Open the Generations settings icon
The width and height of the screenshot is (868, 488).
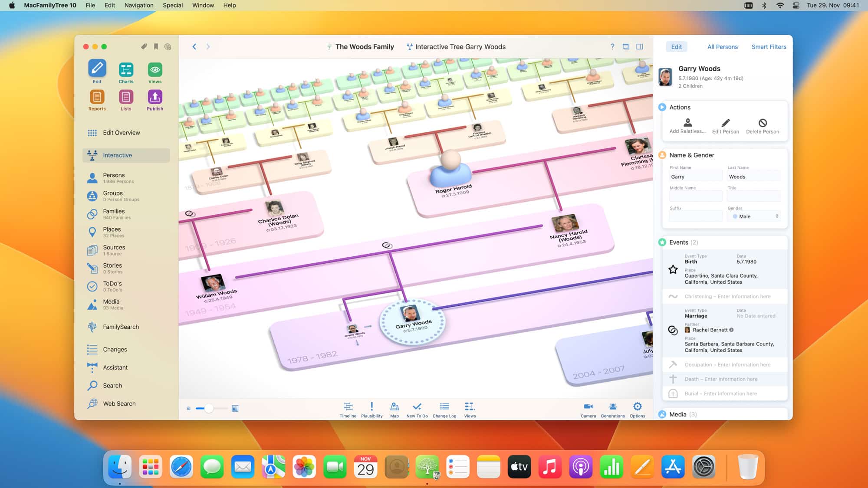point(612,407)
